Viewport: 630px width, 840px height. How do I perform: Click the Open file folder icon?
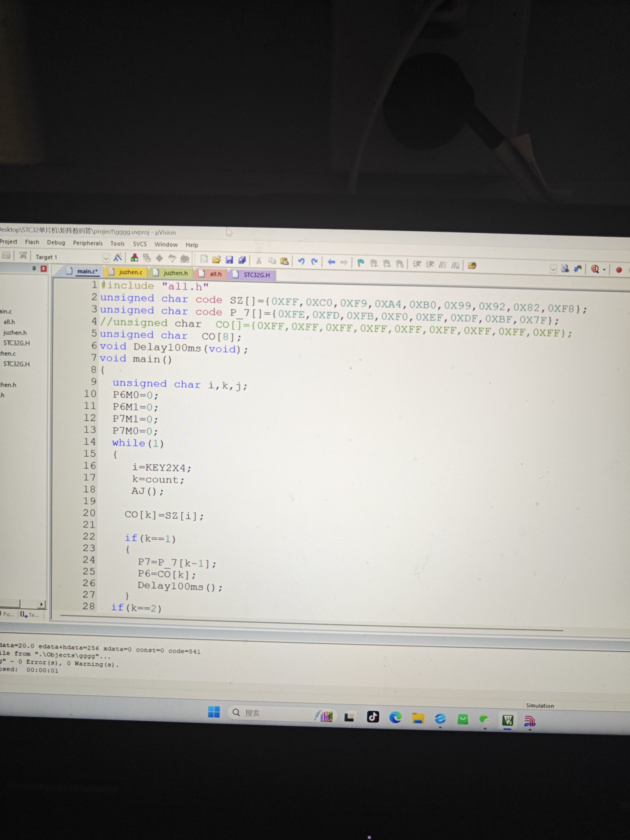[x=216, y=260]
